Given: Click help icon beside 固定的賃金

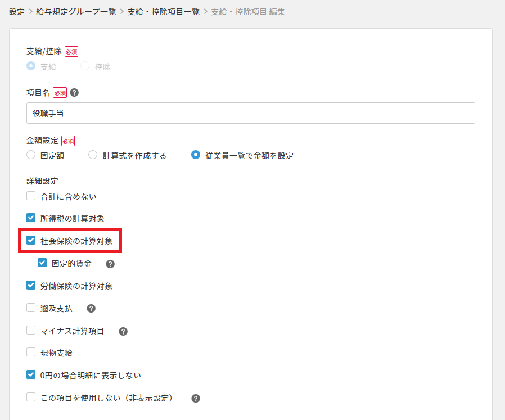Looking at the screenshot, I should (110, 264).
